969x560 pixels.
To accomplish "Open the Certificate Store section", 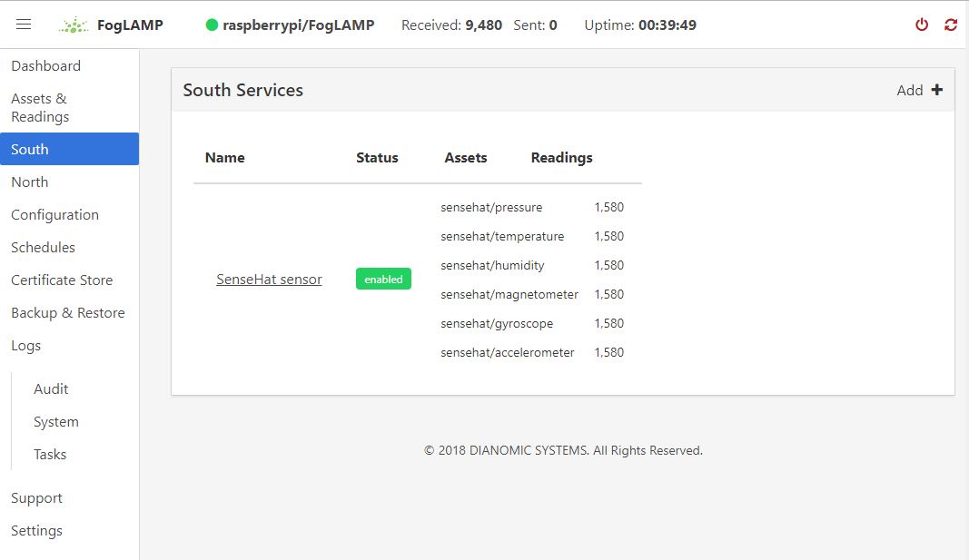I will click(x=62, y=280).
